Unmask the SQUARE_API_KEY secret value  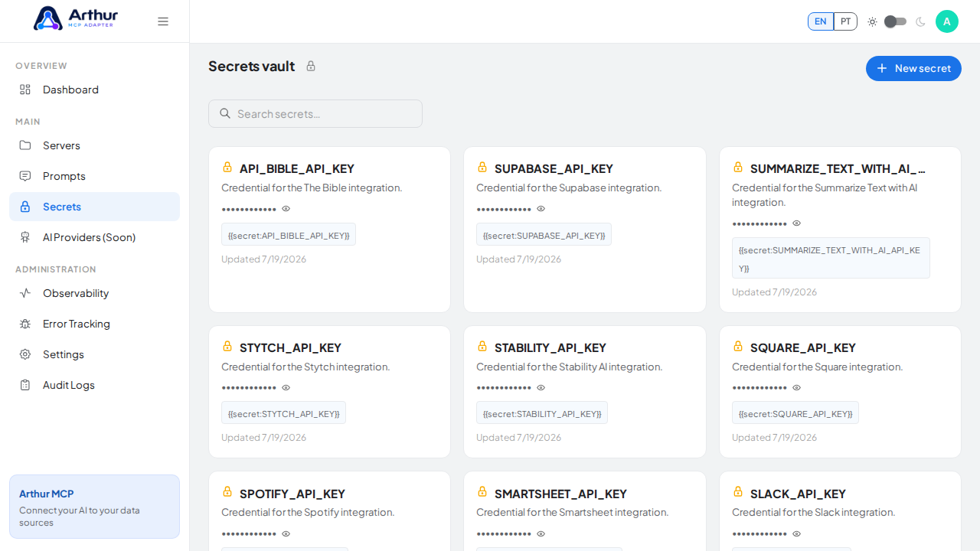797,388
